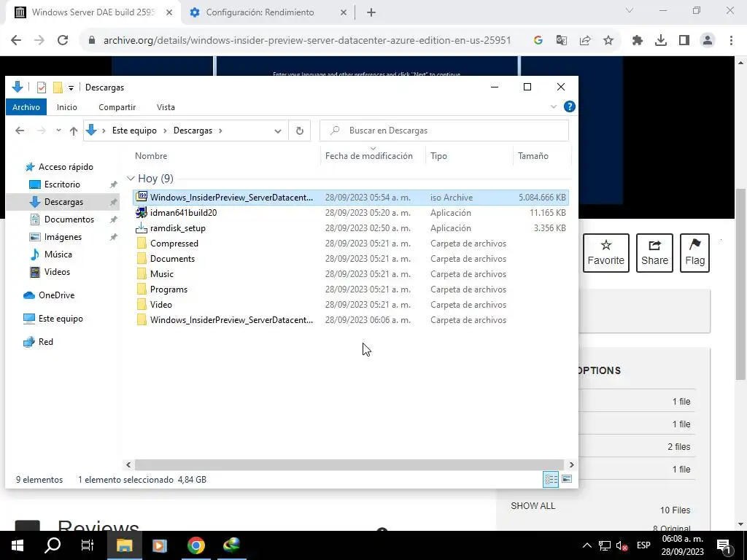Collapse the Hoy (9) group

pyautogui.click(x=131, y=179)
